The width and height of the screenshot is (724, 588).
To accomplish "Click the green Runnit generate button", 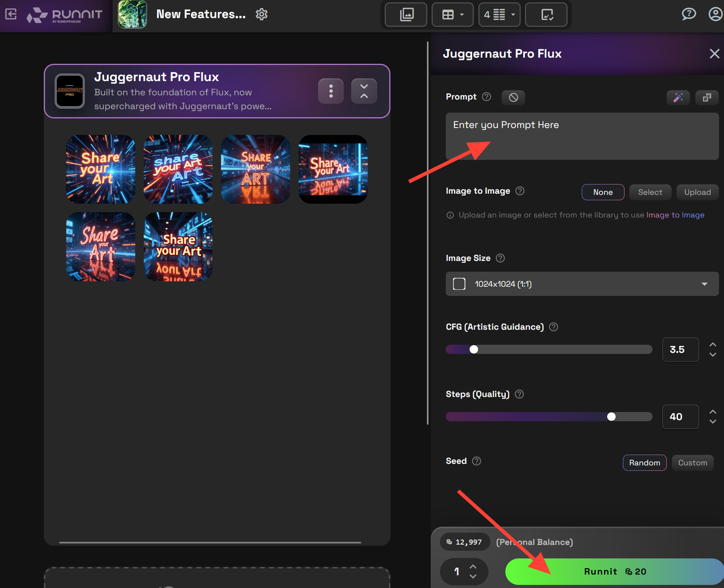I will (614, 571).
